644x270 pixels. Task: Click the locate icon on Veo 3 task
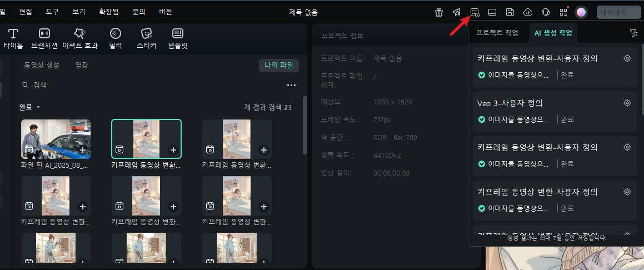click(x=627, y=103)
